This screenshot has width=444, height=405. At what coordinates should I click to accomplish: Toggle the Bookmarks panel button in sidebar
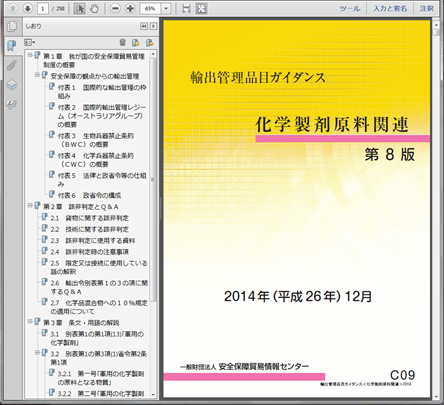pyautogui.click(x=12, y=45)
